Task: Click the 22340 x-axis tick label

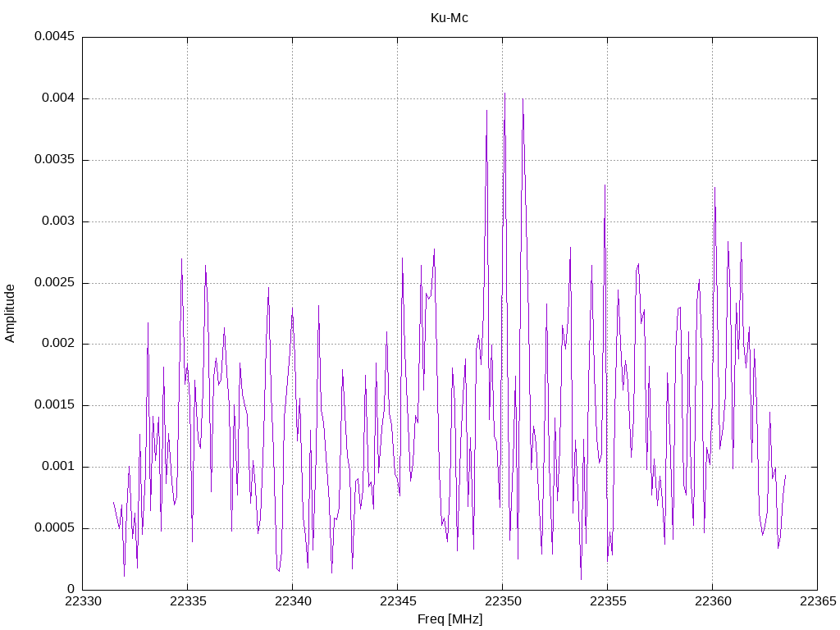Action: point(293,601)
